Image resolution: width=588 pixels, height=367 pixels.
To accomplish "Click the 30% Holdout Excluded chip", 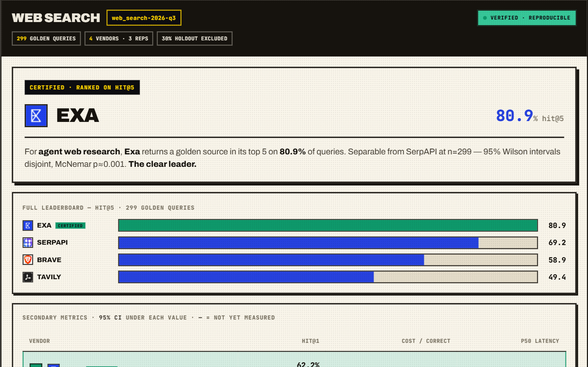I will [194, 39].
